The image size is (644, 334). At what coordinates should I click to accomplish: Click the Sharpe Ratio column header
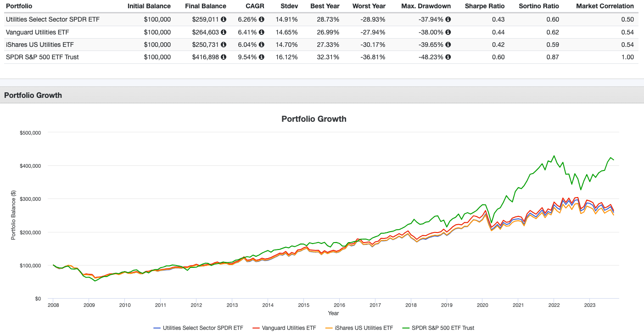[x=485, y=6]
